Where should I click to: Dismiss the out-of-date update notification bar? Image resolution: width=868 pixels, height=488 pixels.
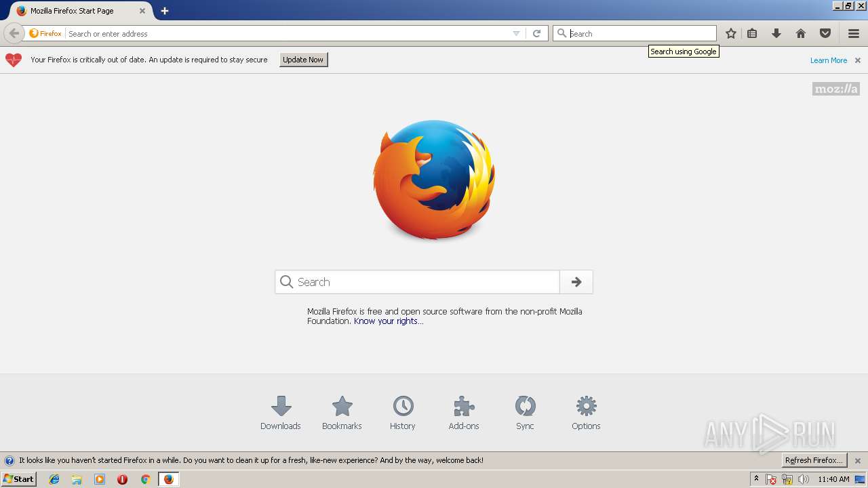click(x=858, y=60)
